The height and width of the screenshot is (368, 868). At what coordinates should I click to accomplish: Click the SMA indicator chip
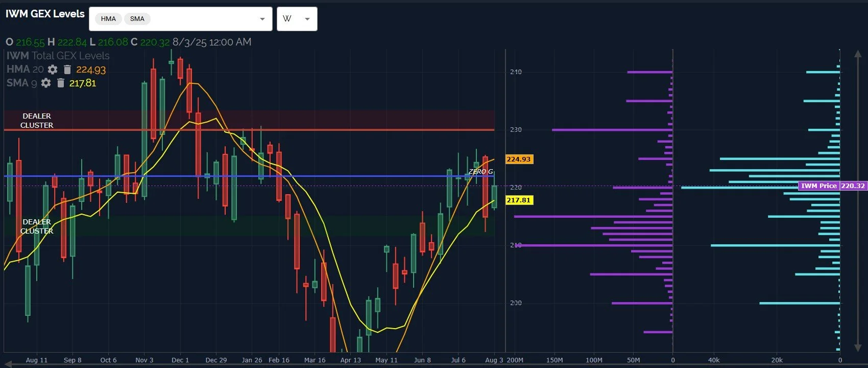pyautogui.click(x=137, y=19)
